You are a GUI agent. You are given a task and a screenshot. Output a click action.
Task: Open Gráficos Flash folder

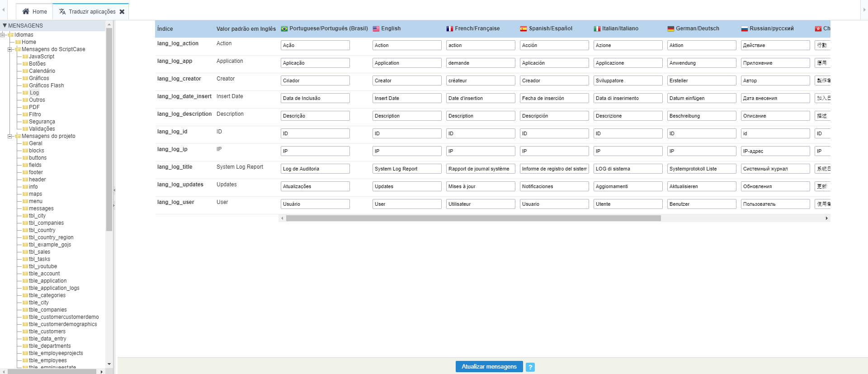pyautogui.click(x=47, y=85)
